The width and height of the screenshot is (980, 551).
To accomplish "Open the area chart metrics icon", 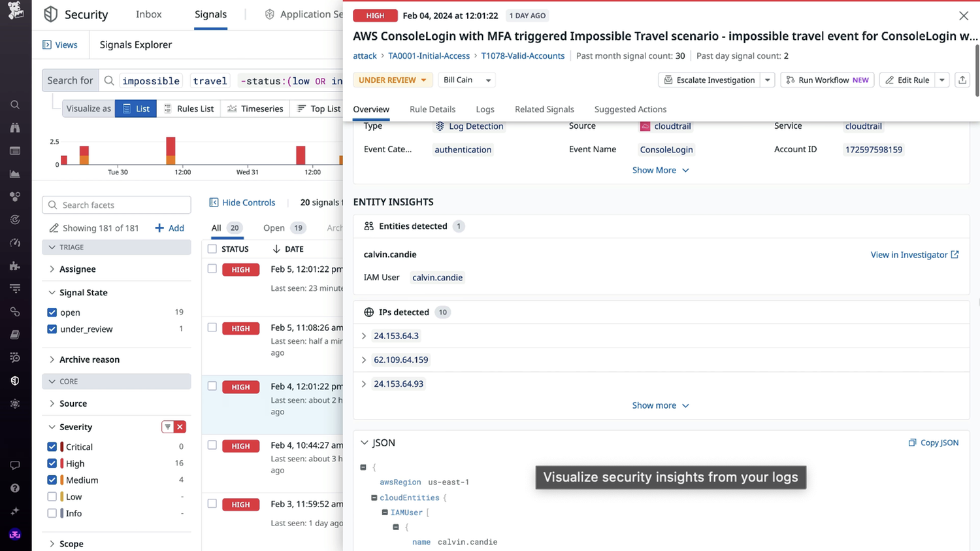I will tap(15, 174).
